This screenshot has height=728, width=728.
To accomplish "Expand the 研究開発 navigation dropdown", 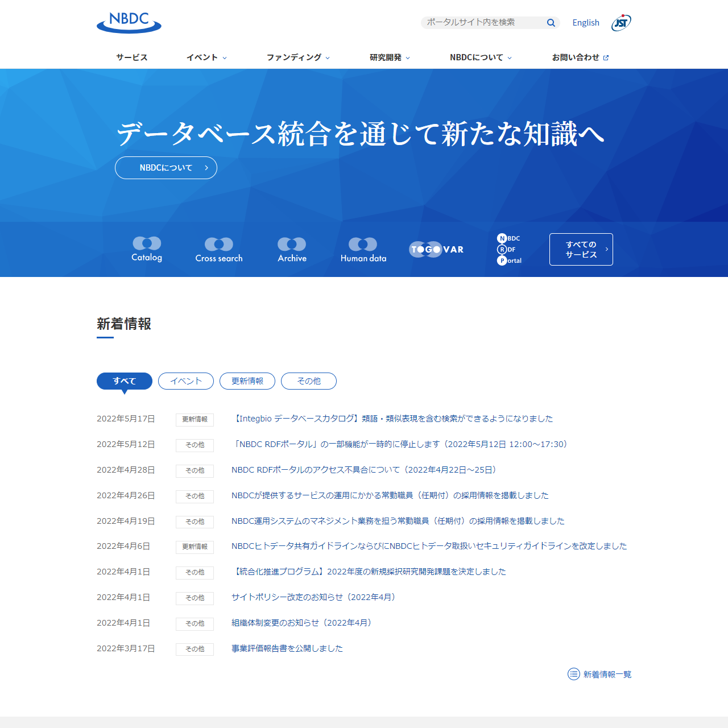I will pyautogui.click(x=390, y=57).
